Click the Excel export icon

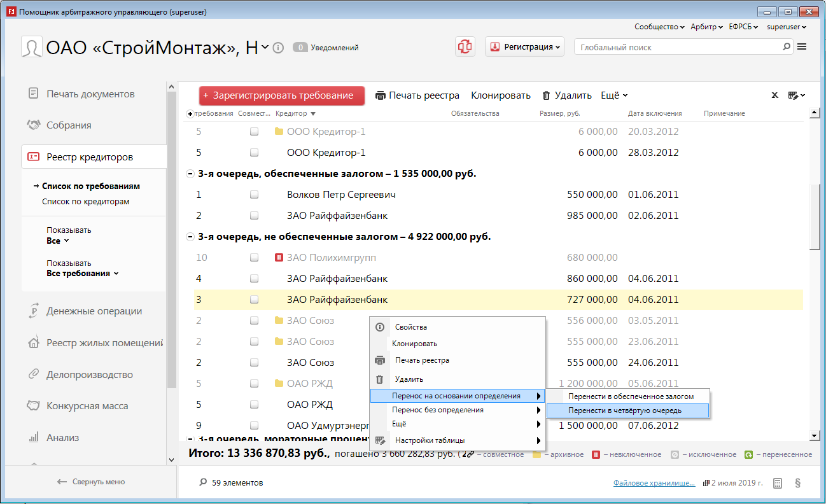tap(774, 95)
